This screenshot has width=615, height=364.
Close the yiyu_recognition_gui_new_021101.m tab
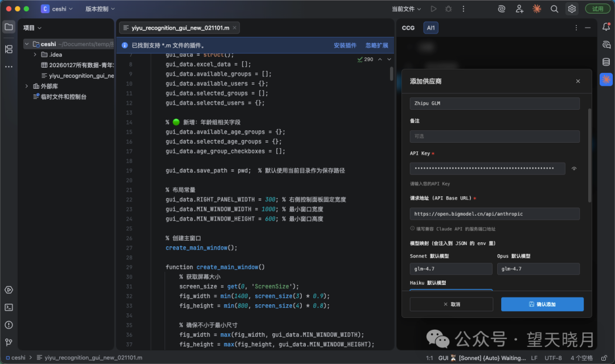(x=235, y=28)
